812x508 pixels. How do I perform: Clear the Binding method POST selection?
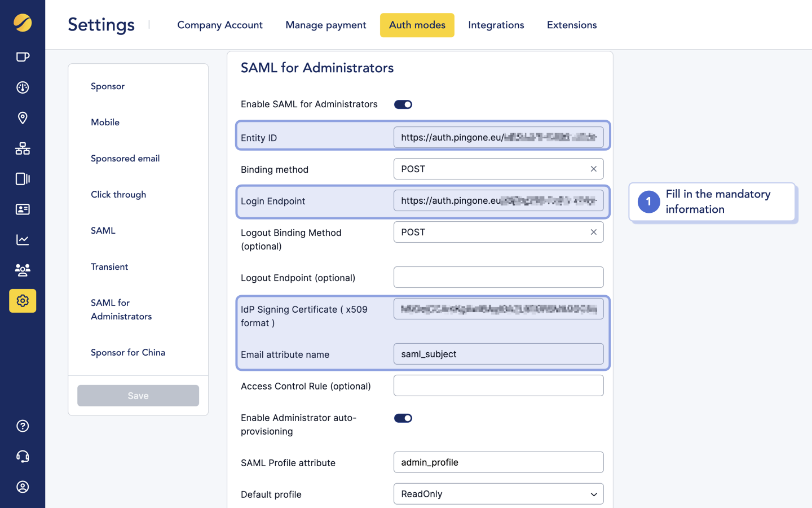(593, 169)
